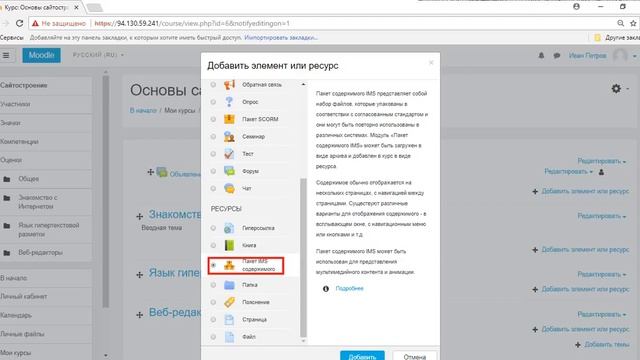Click the scroll up arrow in module list
Image resolution: width=640 pixels, height=360 pixels.
pyautogui.click(x=303, y=84)
